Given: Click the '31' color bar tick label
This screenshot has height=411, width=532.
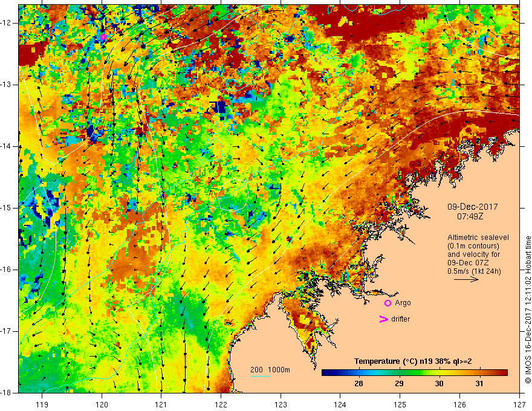Looking at the screenshot, I should pyautogui.click(x=479, y=384).
